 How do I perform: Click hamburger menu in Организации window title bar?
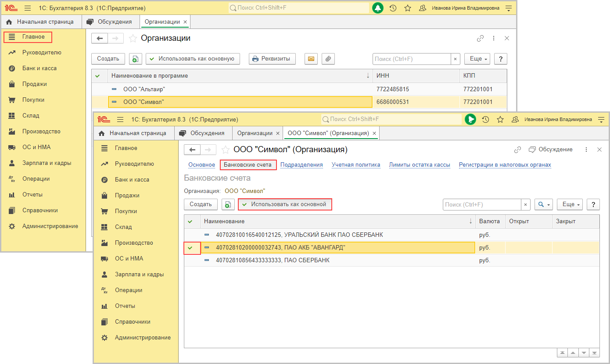pos(27,8)
